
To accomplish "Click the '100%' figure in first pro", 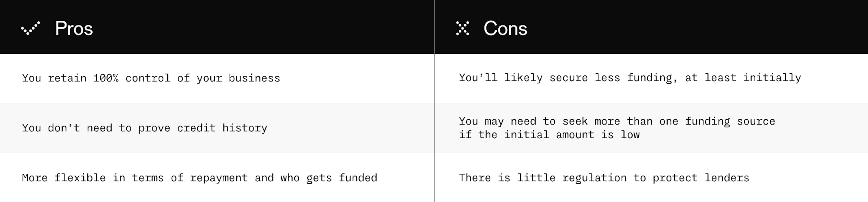I will (106, 78).
